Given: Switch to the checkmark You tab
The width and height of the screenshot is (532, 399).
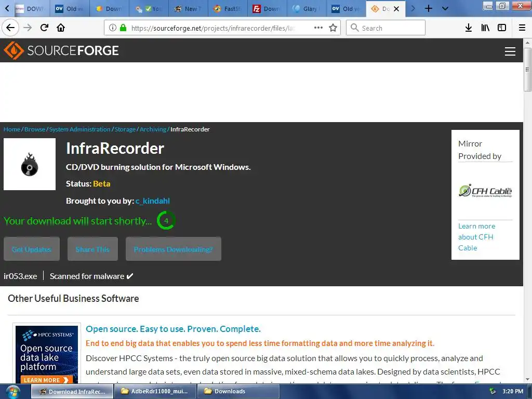Looking at the screenshot, I should [149, 9].
